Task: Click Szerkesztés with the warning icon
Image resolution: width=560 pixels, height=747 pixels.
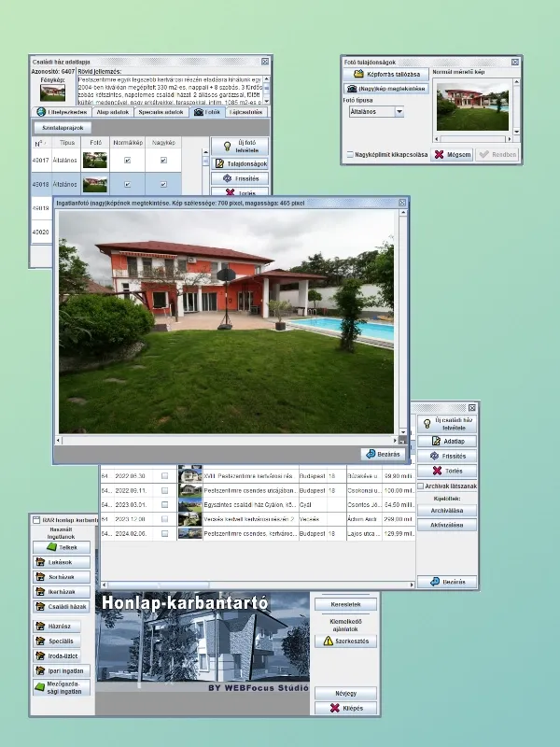Action: [345, 641]
